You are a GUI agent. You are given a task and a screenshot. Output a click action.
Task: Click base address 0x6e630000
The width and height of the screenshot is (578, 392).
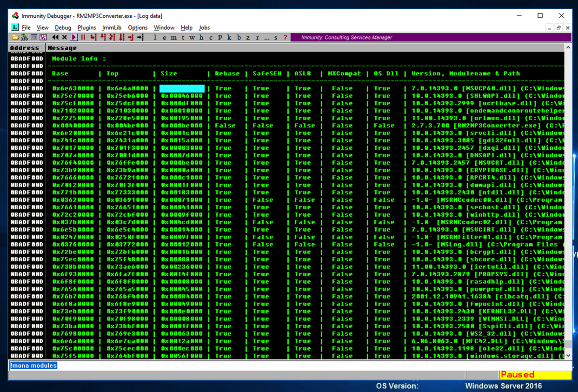73,88
